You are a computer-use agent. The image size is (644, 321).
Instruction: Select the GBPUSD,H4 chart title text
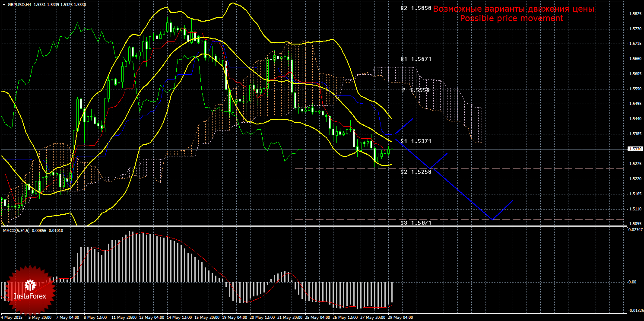[x=19, y=4]
